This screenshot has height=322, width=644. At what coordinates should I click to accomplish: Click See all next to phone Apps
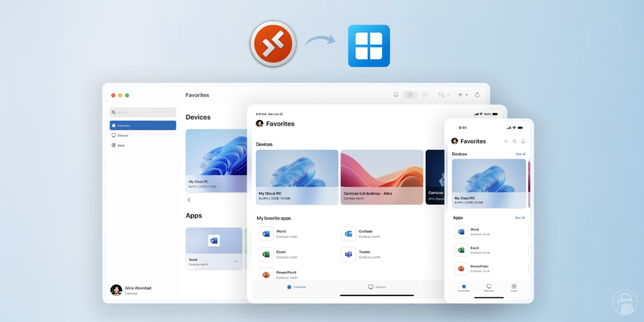(x=520, y=218)
